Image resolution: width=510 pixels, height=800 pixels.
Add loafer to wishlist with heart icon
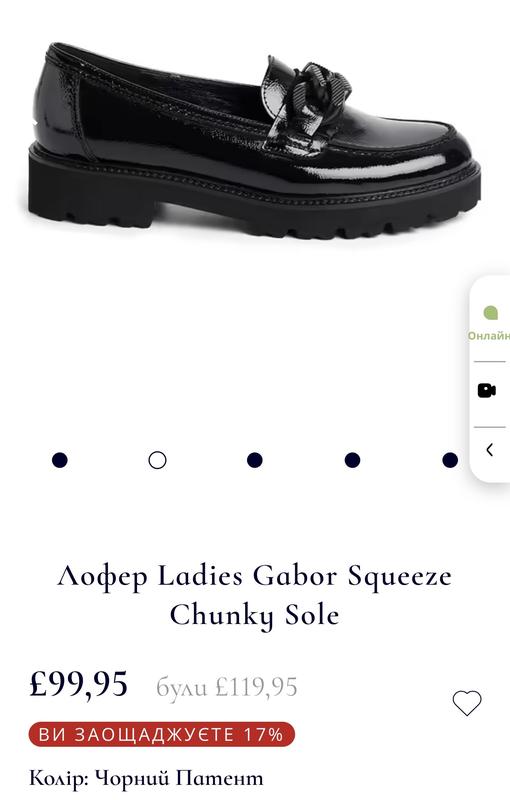coord(467,703)
